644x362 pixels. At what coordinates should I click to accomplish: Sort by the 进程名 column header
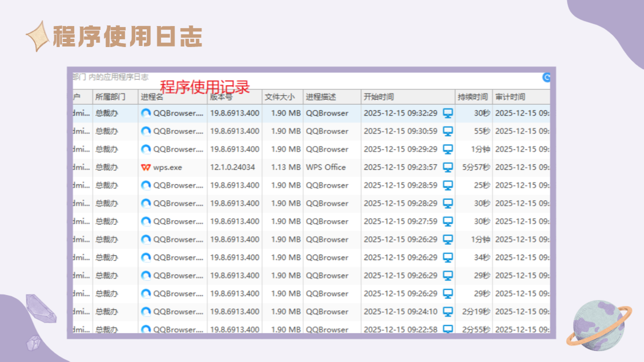point(173,97)
